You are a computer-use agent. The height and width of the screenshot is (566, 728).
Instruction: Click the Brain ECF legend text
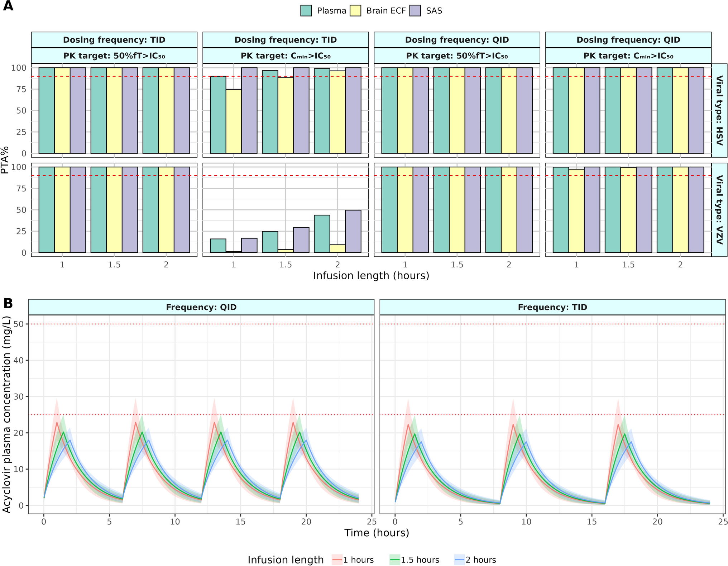coord(385,11)
